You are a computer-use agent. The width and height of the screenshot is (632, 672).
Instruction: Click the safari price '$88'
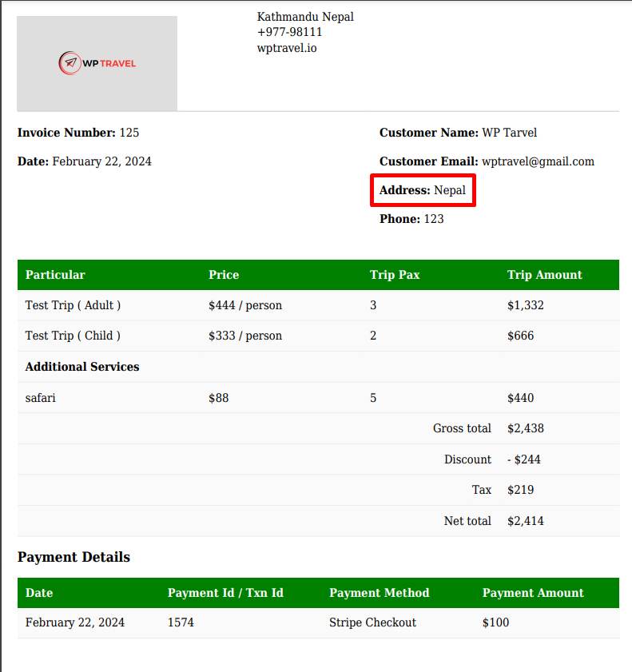point(218,398)
